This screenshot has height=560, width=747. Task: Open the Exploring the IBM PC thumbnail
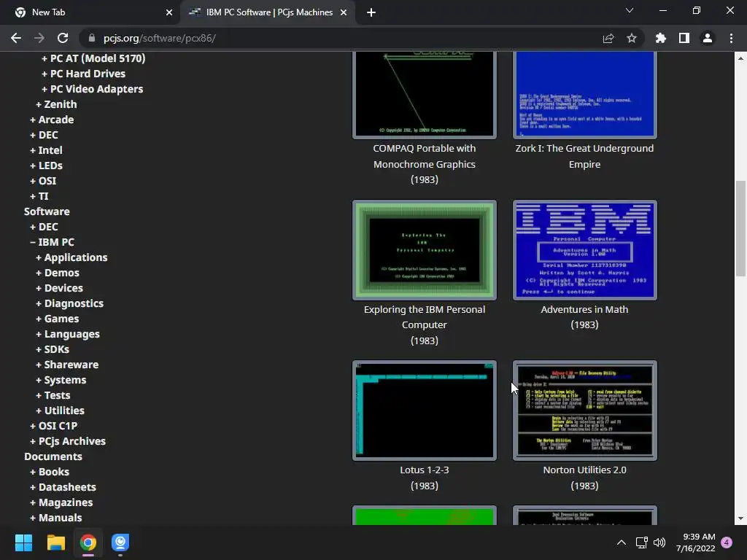[x=425, y=250]
